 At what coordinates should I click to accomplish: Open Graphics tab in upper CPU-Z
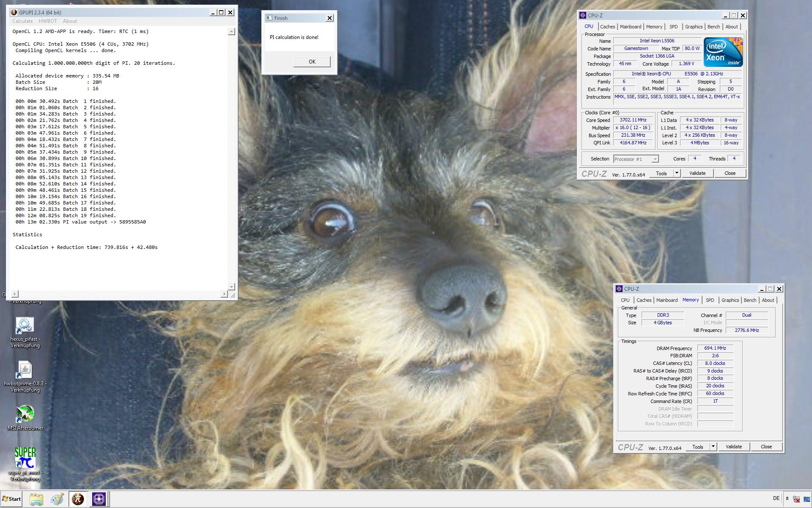(x=694, y=27)
